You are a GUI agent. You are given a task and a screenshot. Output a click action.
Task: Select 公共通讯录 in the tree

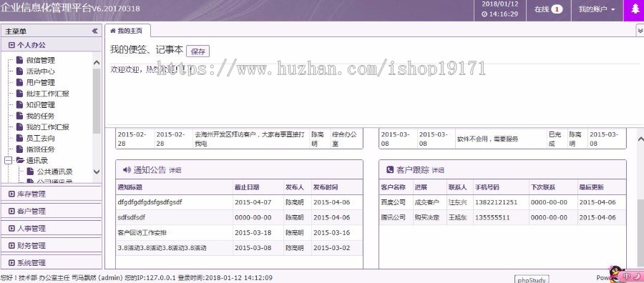55,172
